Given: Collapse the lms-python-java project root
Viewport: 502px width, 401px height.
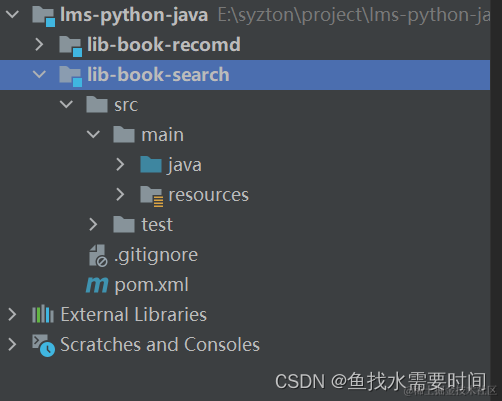Looking at the screenshot, I should pos(12,15).
